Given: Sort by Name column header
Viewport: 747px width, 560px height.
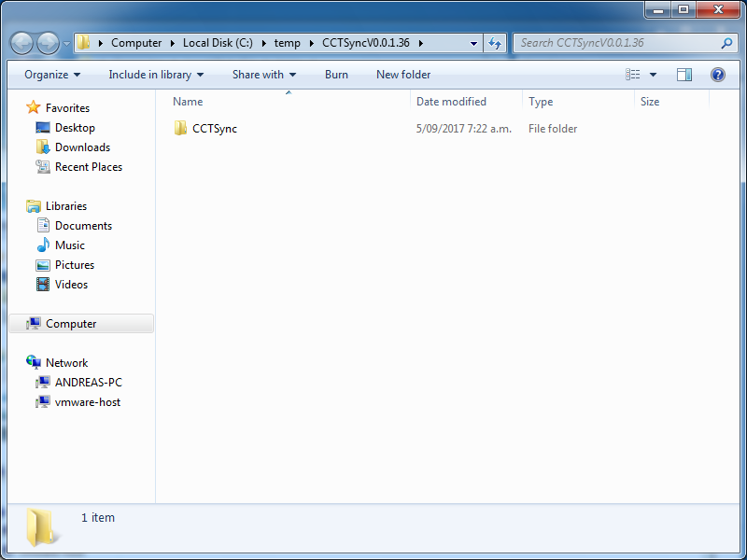Looking at the screenshot, I should (x=188, y=102).
